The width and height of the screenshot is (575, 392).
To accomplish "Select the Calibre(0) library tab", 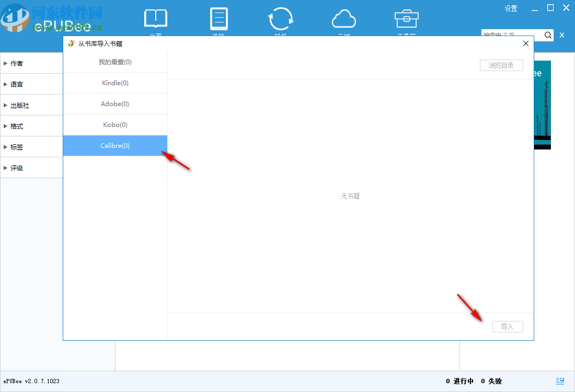I will click(x=115, y=146).
